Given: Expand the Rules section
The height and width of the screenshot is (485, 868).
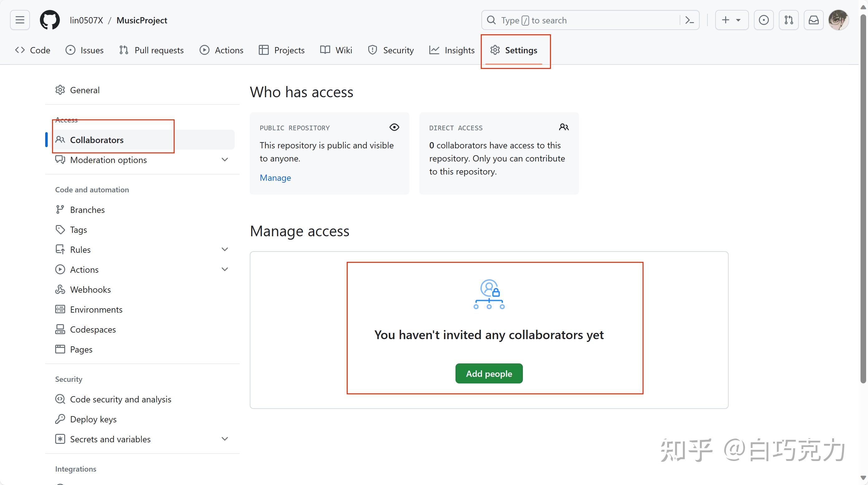Looking at the screenshot, I should coord(225,249).
